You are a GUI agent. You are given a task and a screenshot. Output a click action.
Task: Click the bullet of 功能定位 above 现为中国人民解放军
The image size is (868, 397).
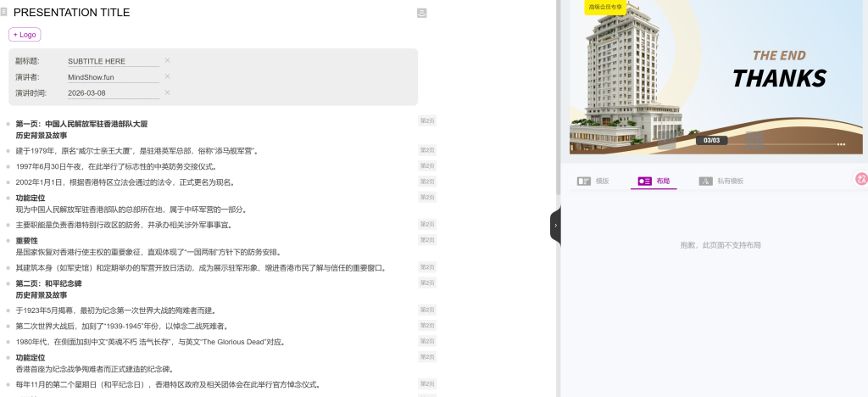point(8,198)
